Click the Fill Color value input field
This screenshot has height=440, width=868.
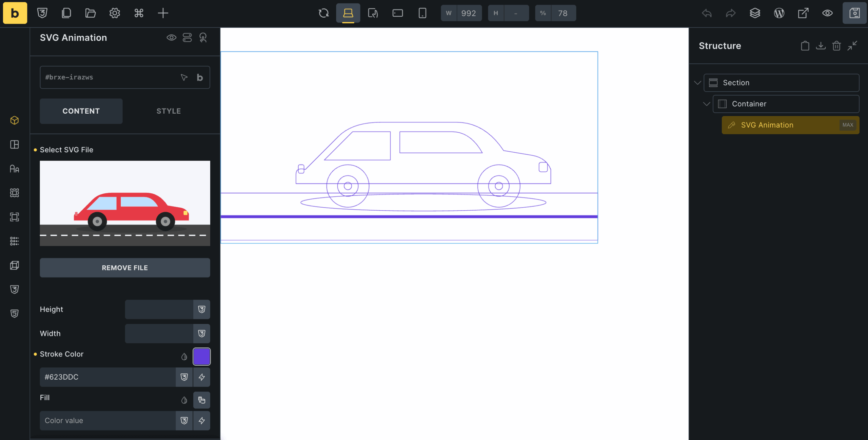tap(108, 420)
